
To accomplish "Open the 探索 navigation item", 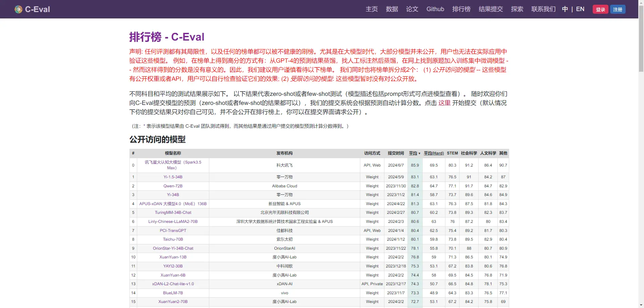I will 517,9.
